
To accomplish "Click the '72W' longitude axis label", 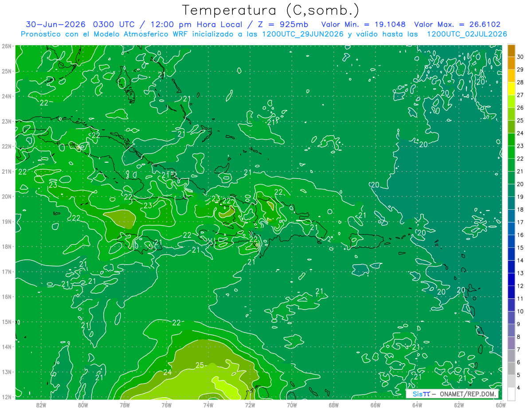I will (250, 405).
